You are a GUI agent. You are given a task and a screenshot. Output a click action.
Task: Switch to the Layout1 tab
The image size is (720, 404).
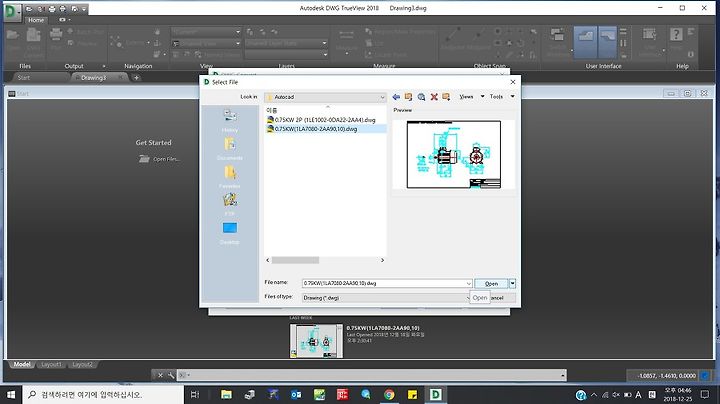(x=51, y=365)
